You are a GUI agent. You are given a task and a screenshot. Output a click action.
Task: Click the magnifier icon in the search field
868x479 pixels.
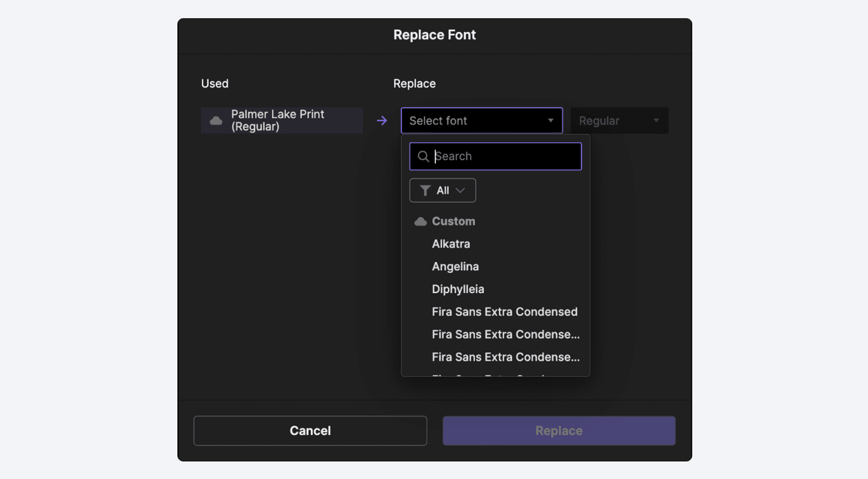pyautogui.click(x=424, y=156)
